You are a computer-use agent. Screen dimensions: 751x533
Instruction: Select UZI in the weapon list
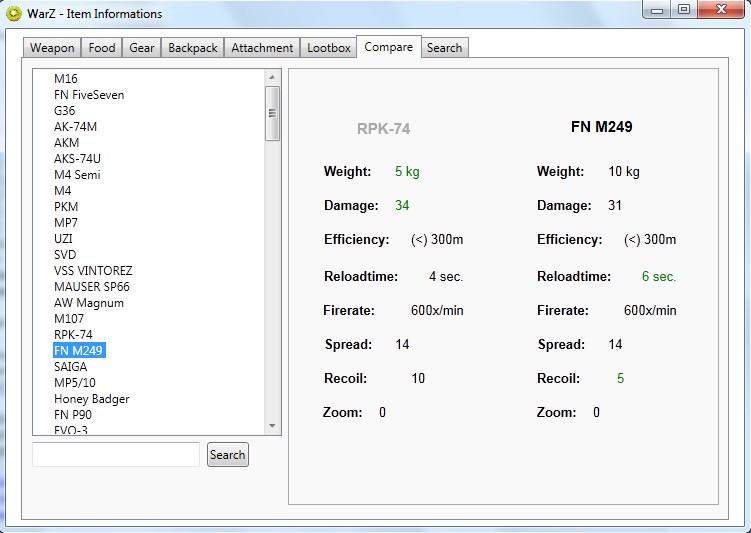[x=63, y=238]
